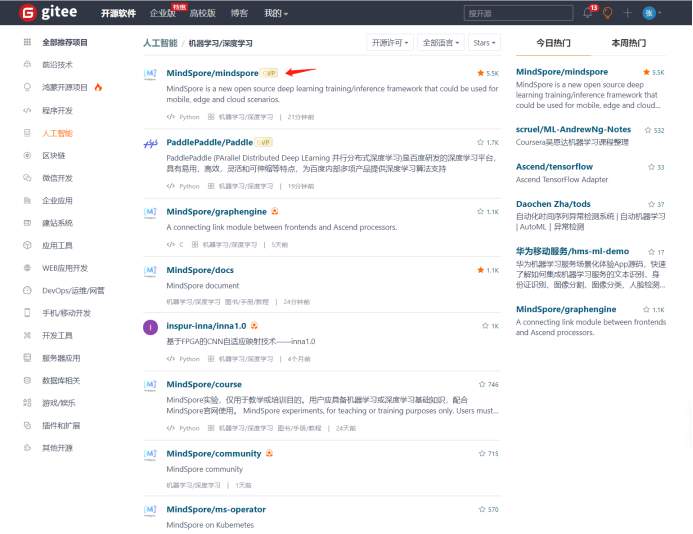Toggle star on MindSpore/course
693x534 pixels.
tap(482, 384)
